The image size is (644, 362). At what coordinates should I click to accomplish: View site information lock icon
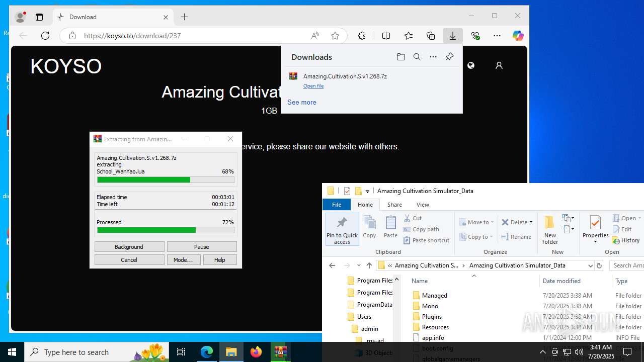pyautogui.click(x=72, y=36)
